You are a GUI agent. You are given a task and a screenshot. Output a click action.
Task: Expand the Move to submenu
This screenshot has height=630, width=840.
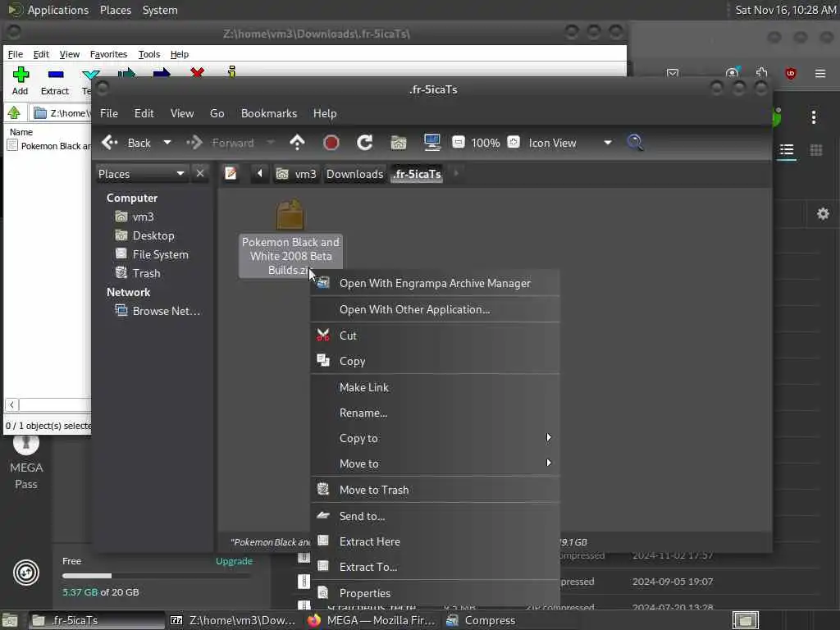point(435,464)
